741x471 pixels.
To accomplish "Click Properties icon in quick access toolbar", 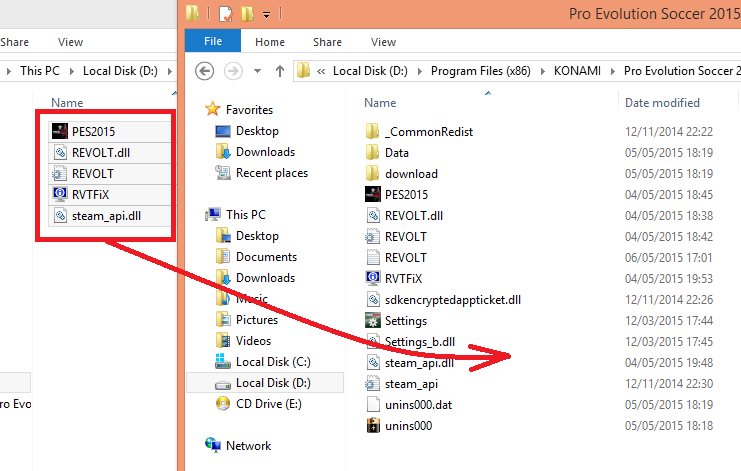I will (226, 14).
